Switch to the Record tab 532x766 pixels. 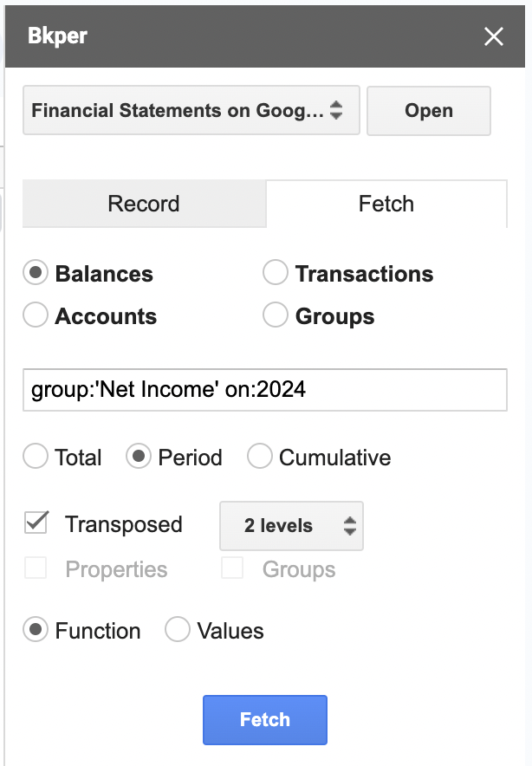144,204
